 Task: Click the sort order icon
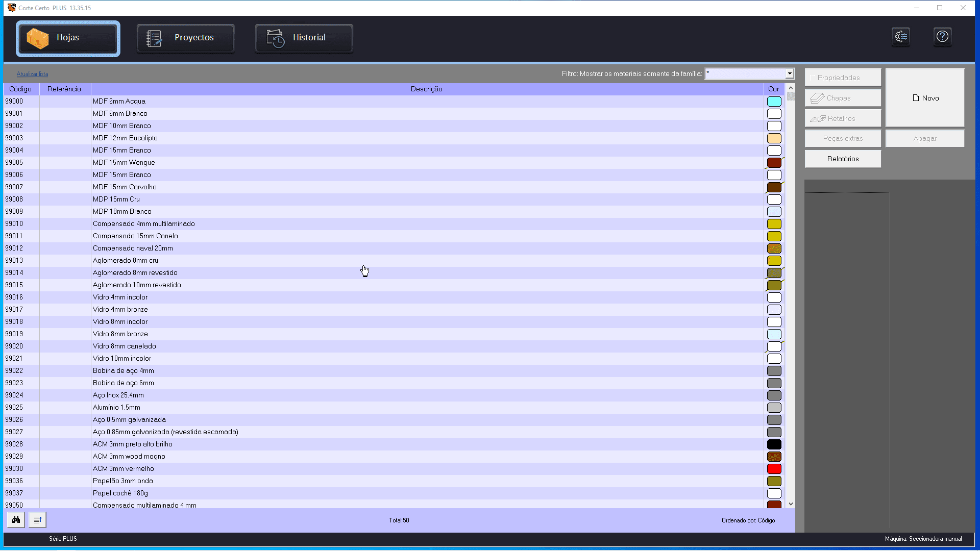37,520
